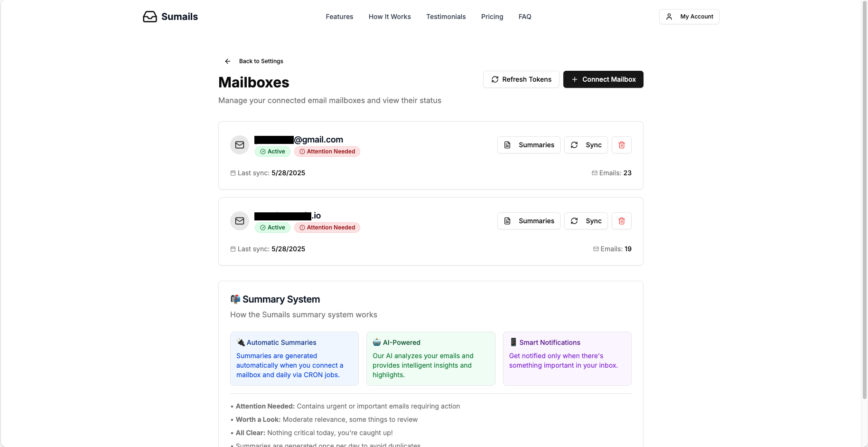Open the Features menu item
The image size is (868, 447).
pyautogui.click(x=339, y=17)
